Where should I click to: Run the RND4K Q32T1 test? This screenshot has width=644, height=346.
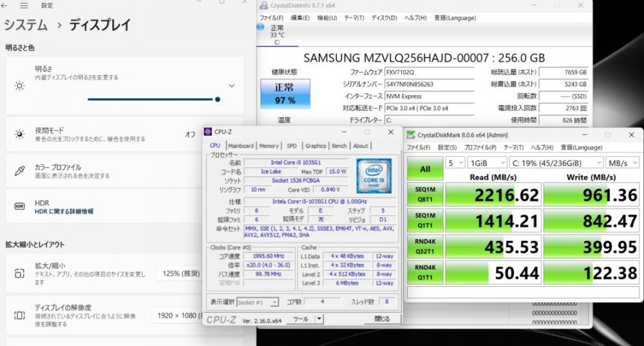pos(425,247)
